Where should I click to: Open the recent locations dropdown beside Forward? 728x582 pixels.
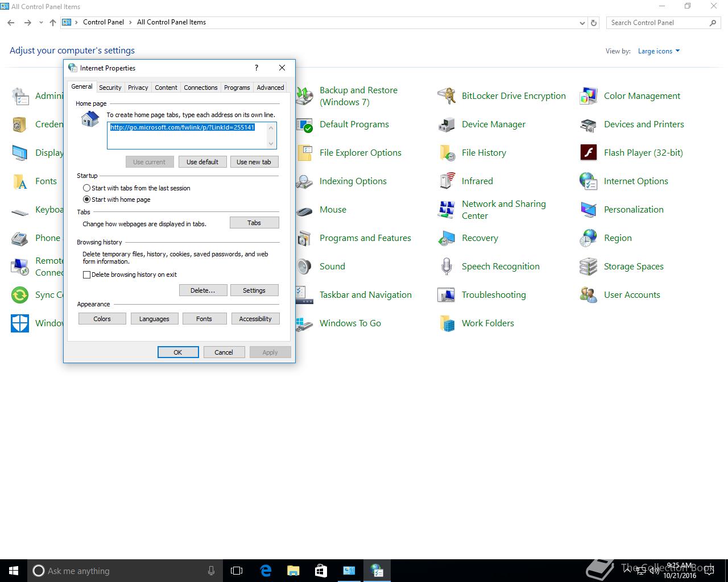tap(41, 23)
